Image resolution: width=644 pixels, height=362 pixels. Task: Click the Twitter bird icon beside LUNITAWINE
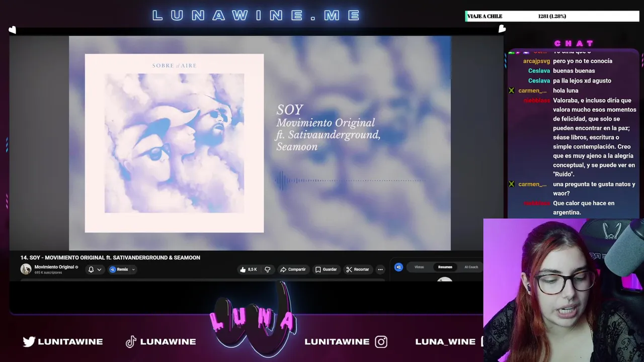29,341
